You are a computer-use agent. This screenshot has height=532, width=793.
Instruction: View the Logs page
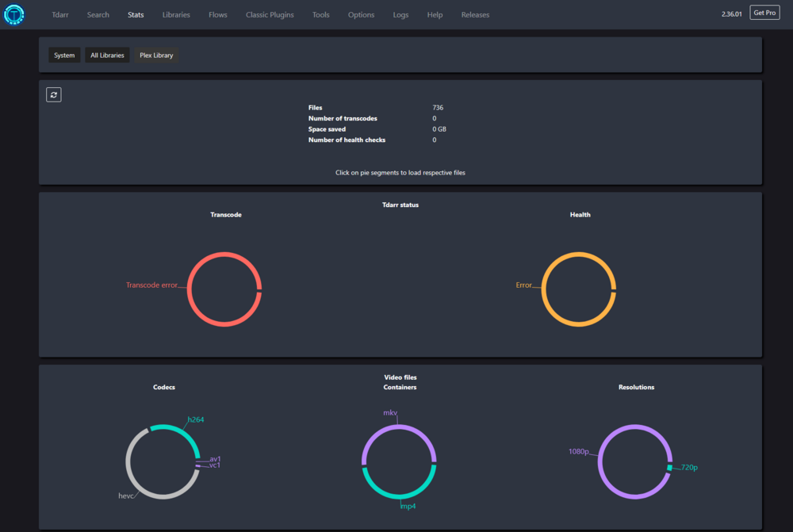pos(400,14)
